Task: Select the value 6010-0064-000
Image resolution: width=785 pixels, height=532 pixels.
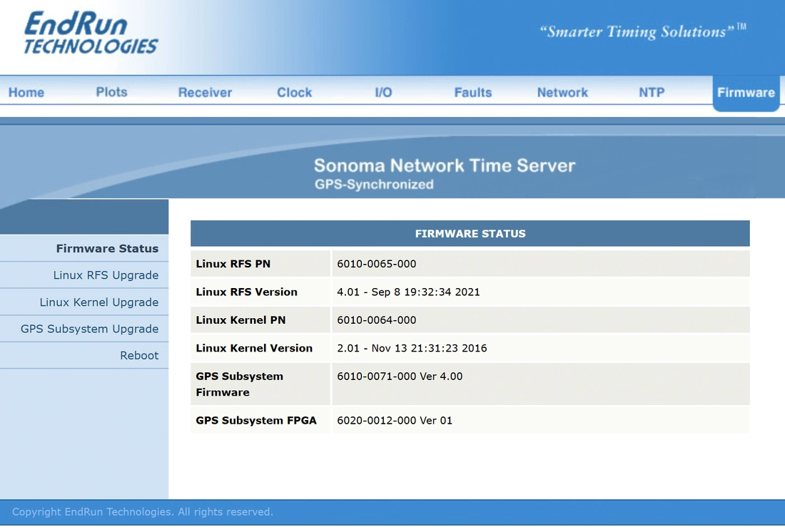Action: [x=377, y=319]
